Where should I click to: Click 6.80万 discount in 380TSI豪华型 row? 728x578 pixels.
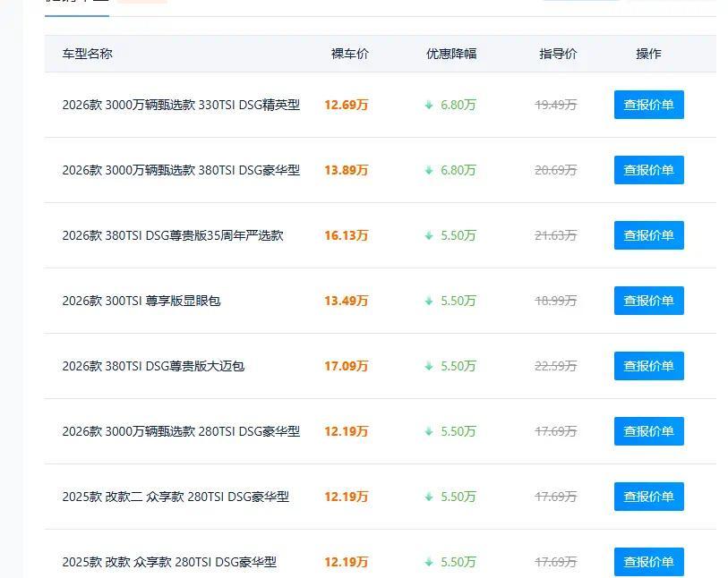coord(458,170)
